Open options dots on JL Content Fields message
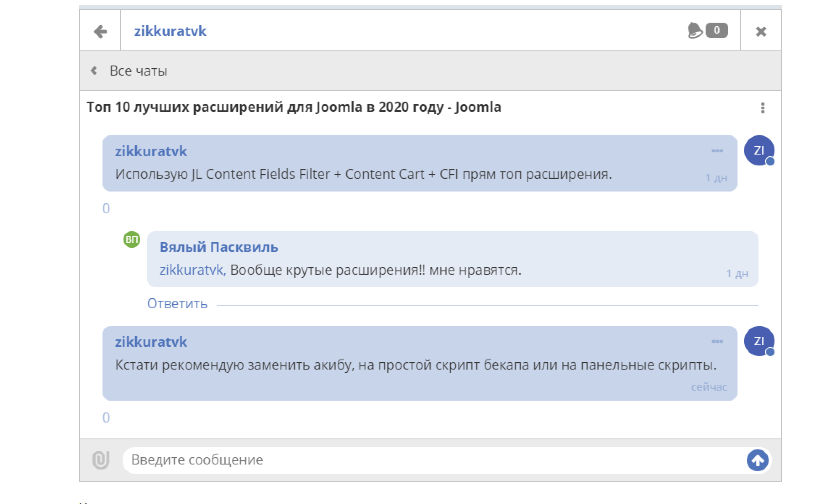 tap(717, 151)
